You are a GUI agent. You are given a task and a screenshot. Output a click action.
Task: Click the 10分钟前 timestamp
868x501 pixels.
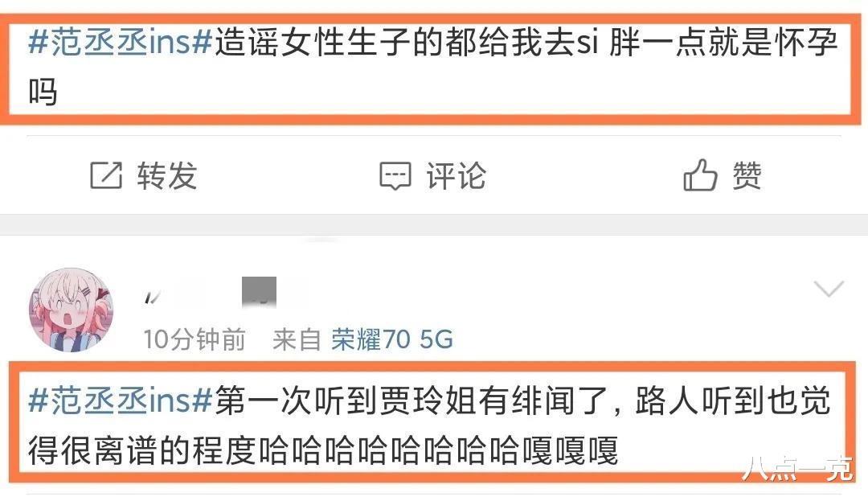[x=194, y=339]
